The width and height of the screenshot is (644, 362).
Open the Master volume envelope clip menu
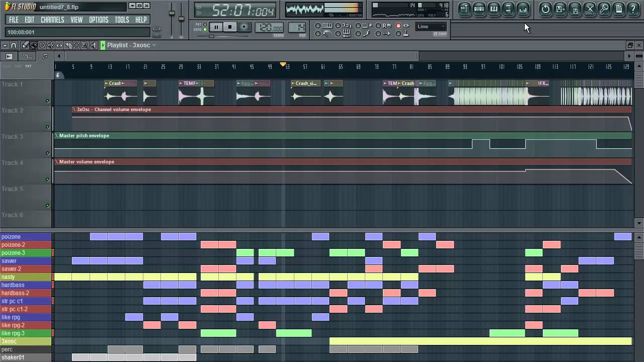point(56,162)
